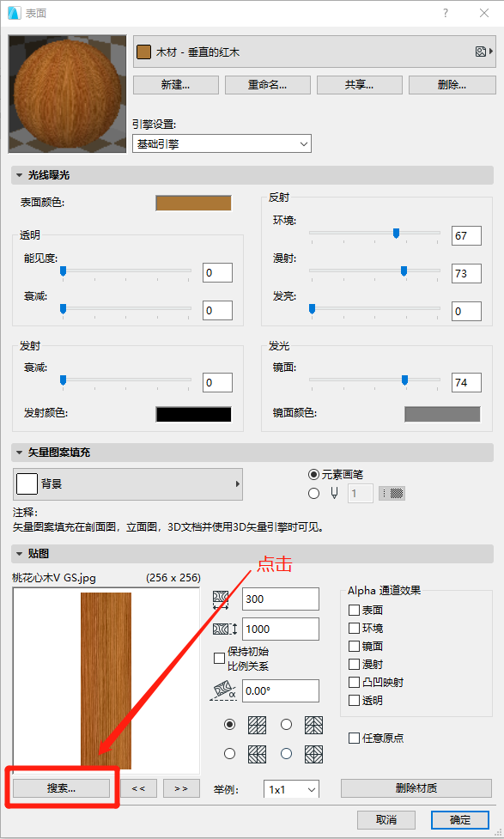This screenshot has width=504, height=839.
Task: Select 元素画笔 radio button
Action: [x=313, y=475]
